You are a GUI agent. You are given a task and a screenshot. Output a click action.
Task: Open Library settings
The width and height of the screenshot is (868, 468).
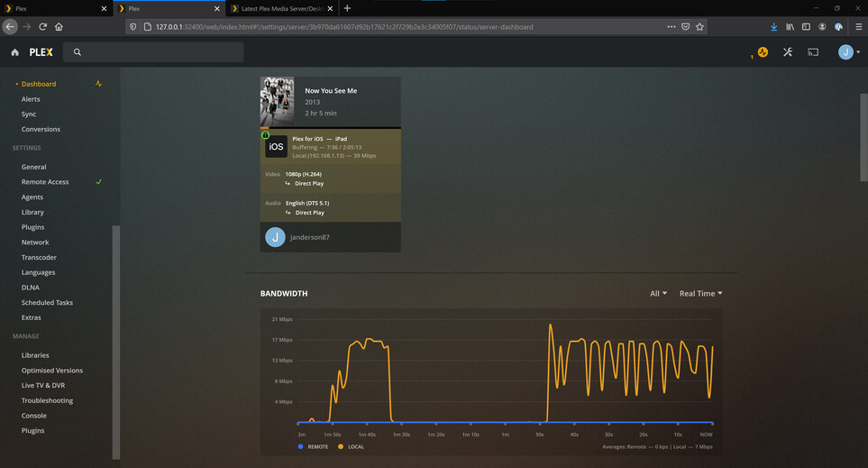(x=32, y=212)
